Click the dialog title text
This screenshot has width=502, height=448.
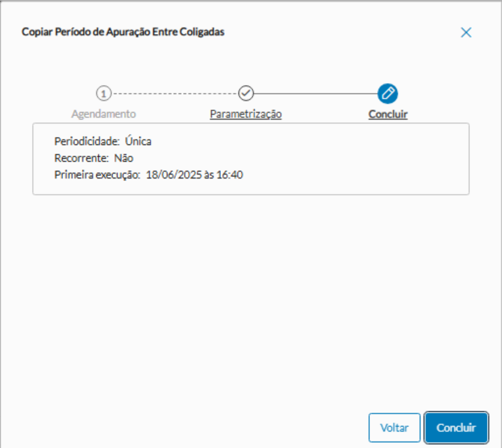tap(123, 31)
